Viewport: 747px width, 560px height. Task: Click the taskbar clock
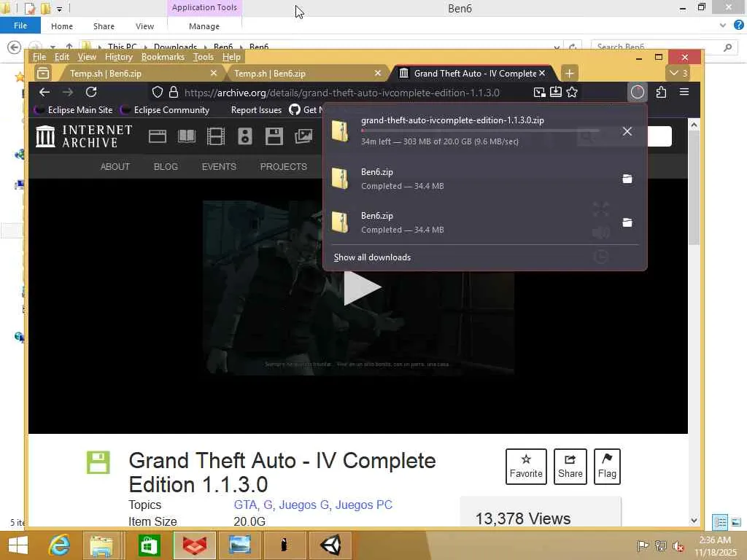click(x=715, y=546)
